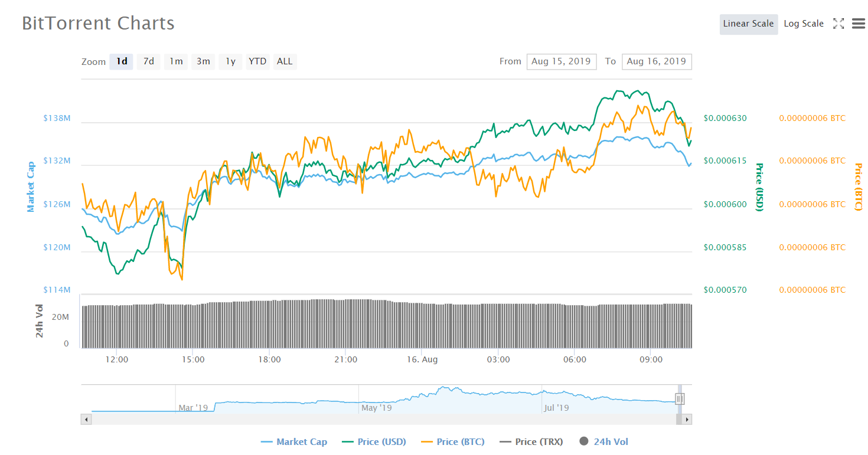Viewport: 868px width, 455px height.
Task: Open the chart hamburger menu
Action: tap(858, 24)
